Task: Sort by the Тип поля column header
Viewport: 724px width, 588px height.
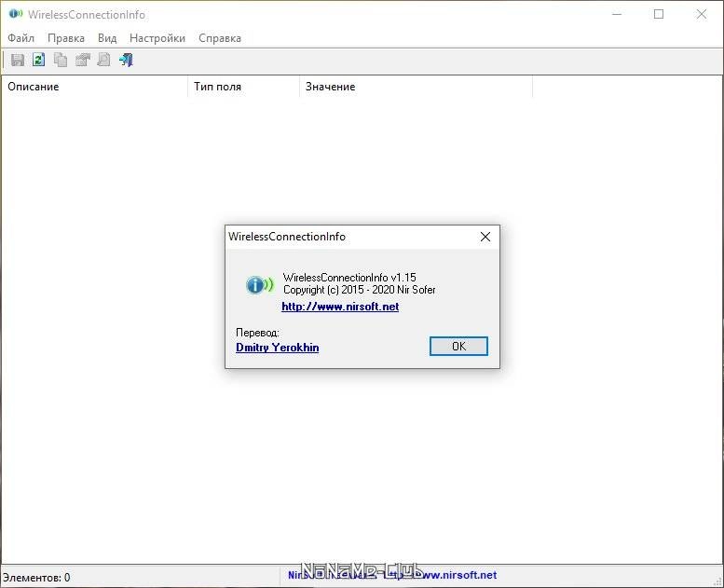Action: 244,87
